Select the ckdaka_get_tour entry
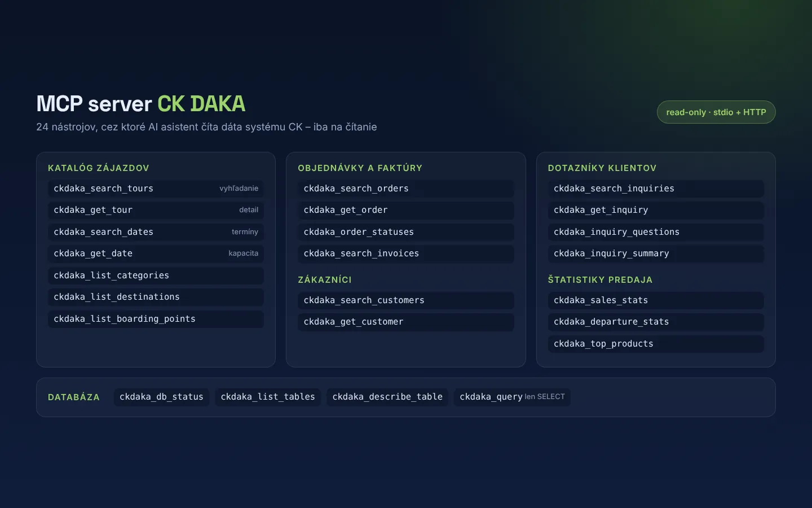Viewport: 812px width, 508px height. [x=156, y=210]
